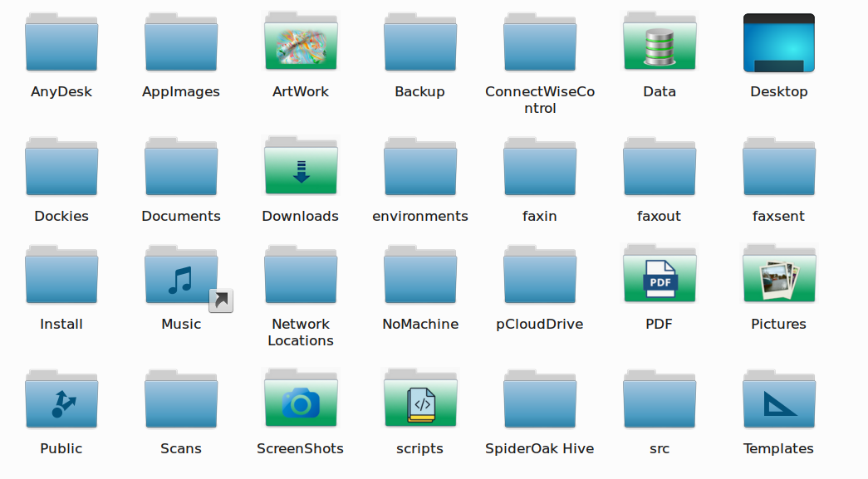Open the Data folder with database icon
The image size is (868, 479).
[x=660, y=42]
